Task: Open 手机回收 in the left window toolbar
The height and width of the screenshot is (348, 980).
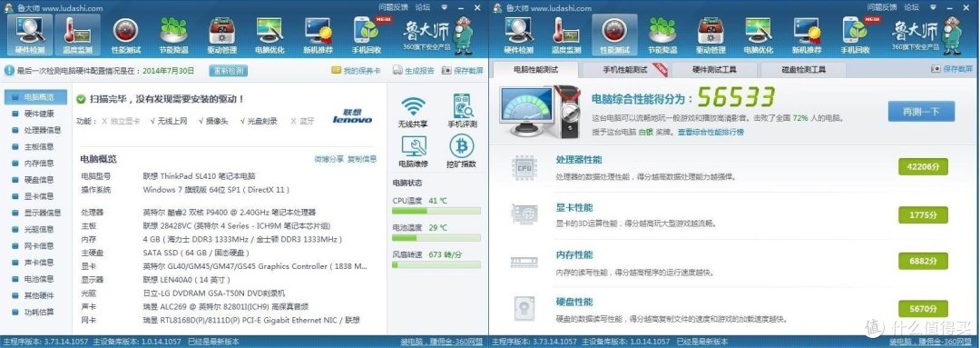Action: [367, 35]
